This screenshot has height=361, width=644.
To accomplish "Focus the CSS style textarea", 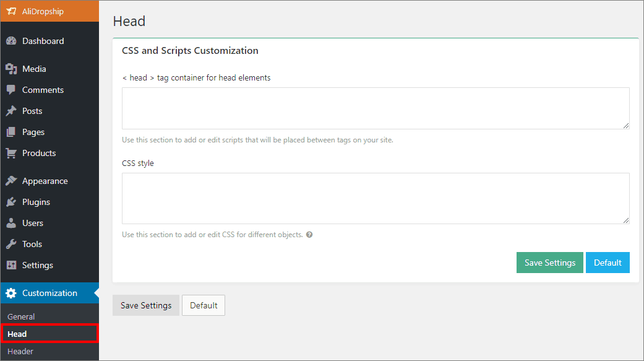I will (376, 198).
